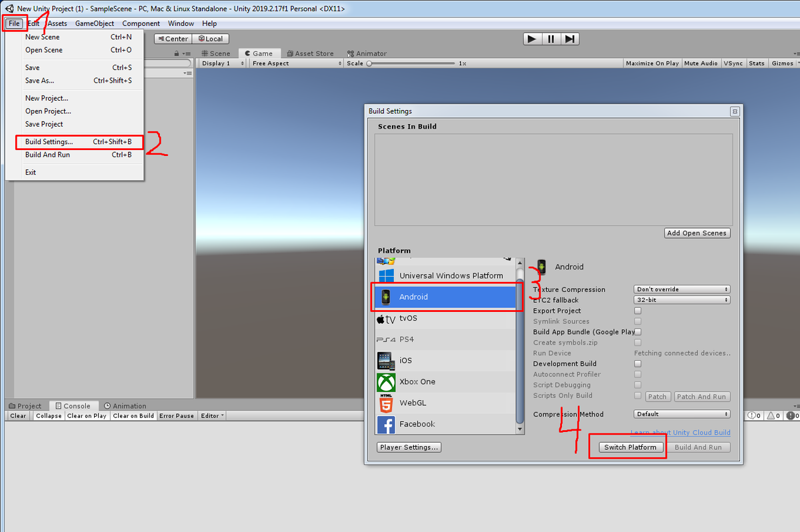The height and width of the screenshot is (532, 800).
Task: Open Player Settings
Action: click(x=409, y=447)
